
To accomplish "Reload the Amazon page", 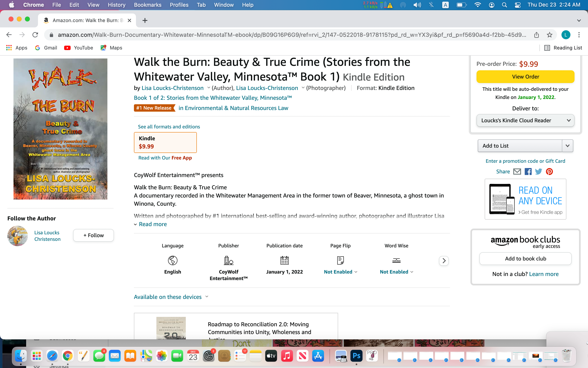I will tap(35, 35).
